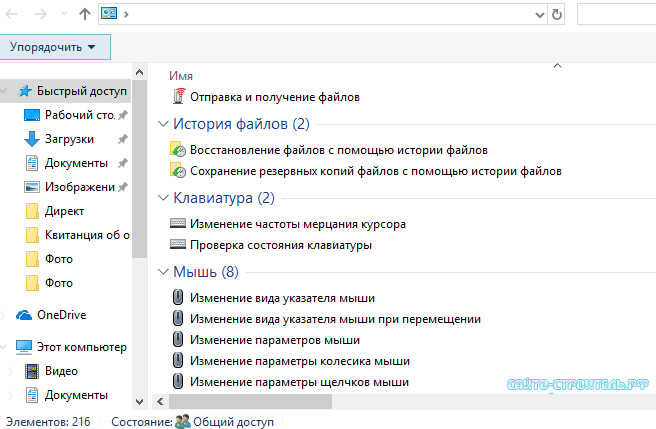Go back with the left arrow button
Image resolution: width=656 pixels, height=429 pixels.
click(11, 14)
